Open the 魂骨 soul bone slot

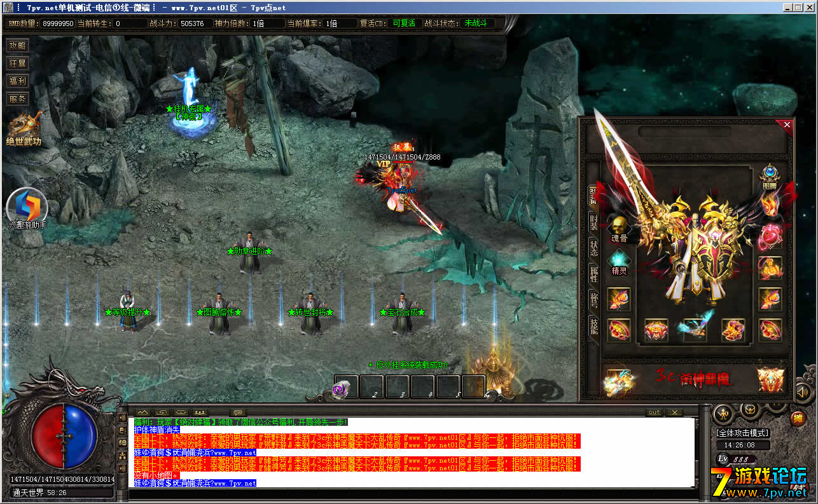618,229
